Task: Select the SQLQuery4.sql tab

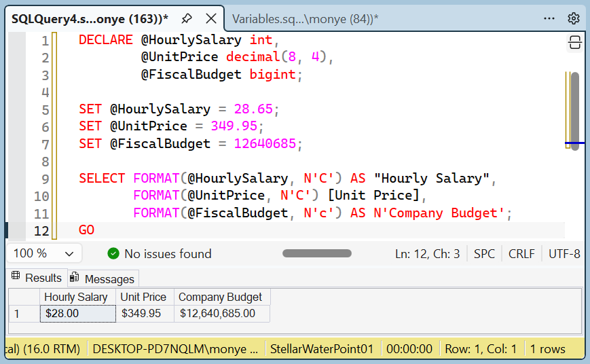Action: coord(90,19)
